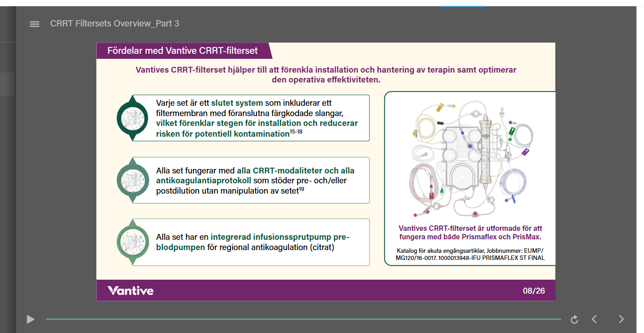644x333 pixels.
Task: Click the text 'alla CRRT-modaliteter och alla'
Action: [296, 170]
